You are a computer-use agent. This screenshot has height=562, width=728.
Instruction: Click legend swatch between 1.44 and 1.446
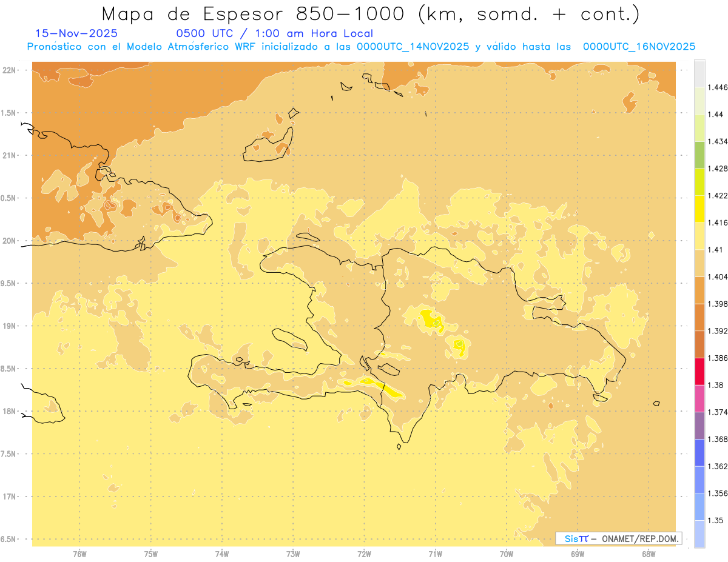699,101
